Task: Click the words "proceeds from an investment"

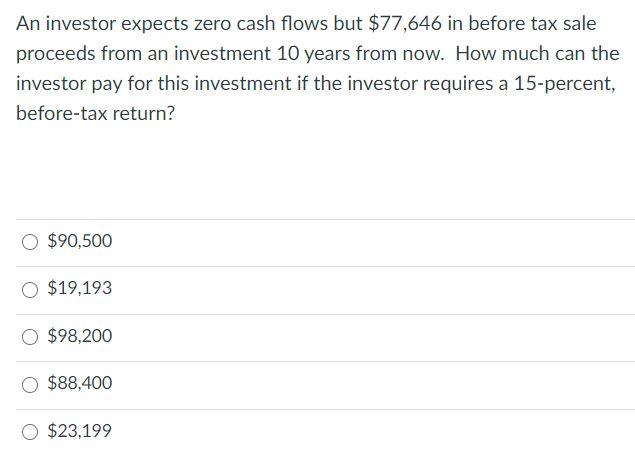Action: [x=143, y=53]
